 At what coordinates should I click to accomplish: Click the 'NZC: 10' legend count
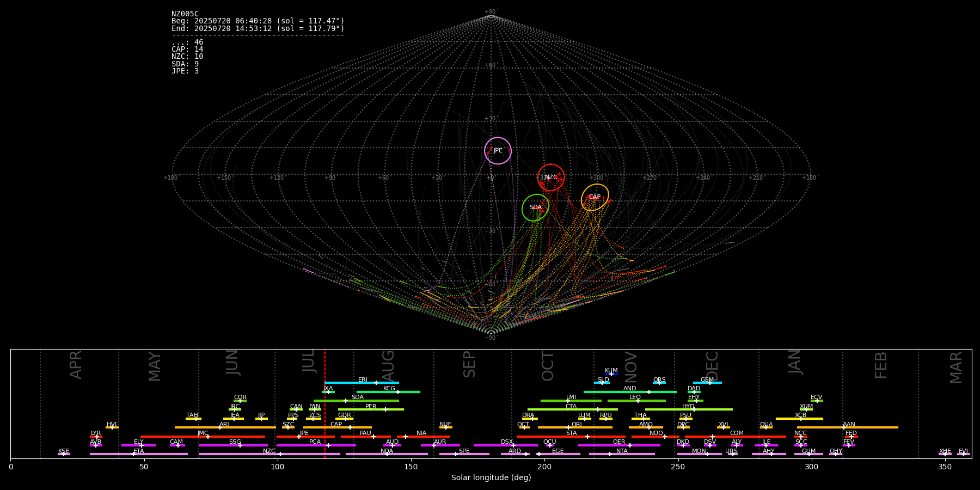187,57
